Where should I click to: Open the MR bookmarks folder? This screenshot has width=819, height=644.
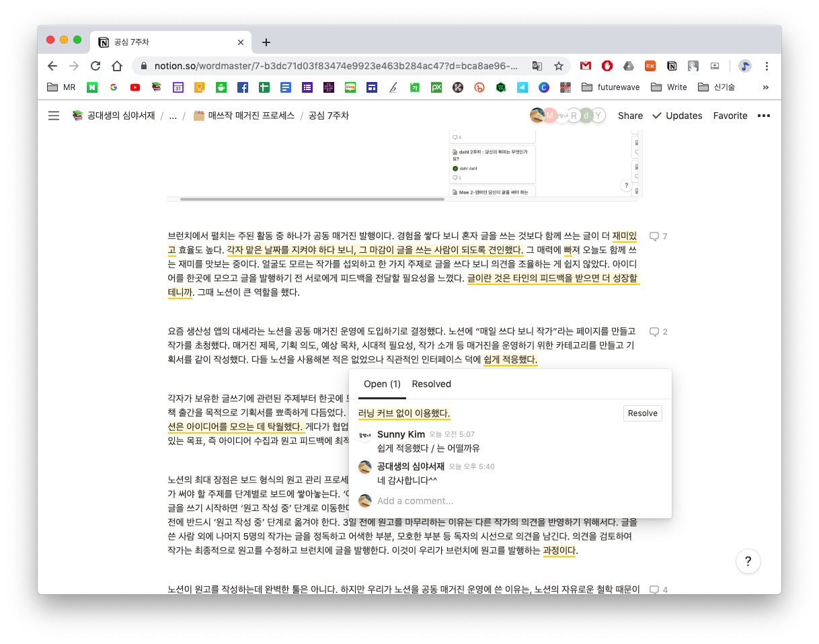point(61,87)
